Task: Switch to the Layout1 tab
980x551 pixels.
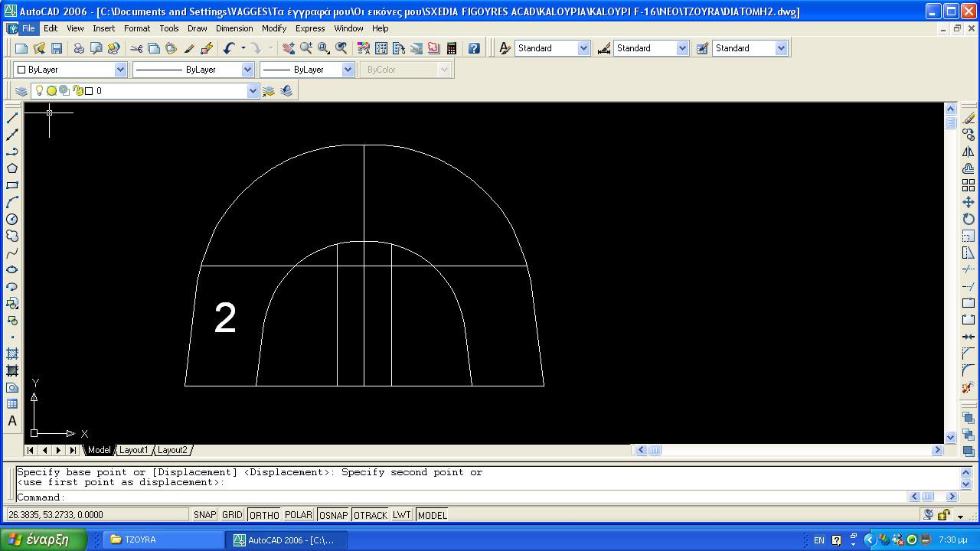Action: click(133, 450)
